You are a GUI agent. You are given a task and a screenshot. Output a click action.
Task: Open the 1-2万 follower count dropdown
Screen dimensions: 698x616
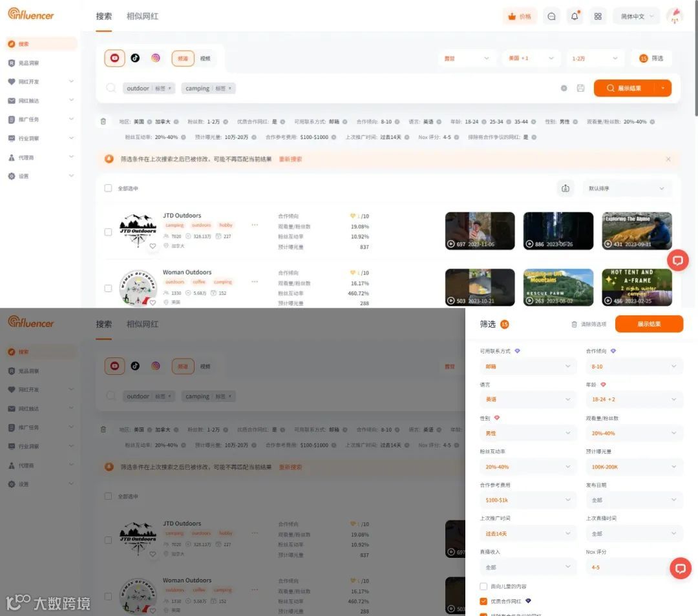click(x=595, y=58)
